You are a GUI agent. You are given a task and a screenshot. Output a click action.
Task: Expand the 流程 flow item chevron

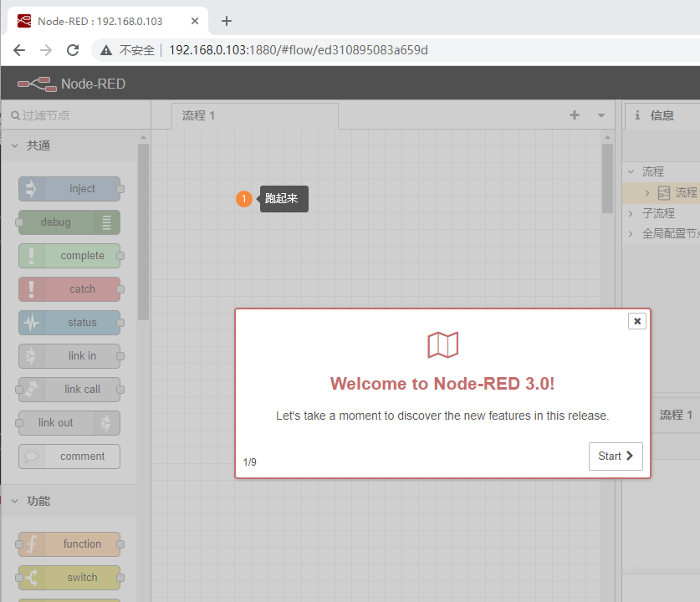647,193
